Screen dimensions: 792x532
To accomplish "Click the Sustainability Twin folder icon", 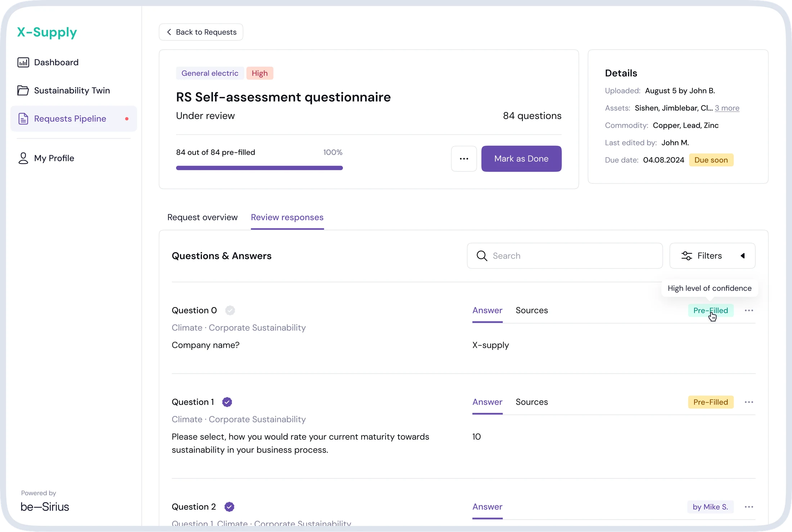I will 23,90.
